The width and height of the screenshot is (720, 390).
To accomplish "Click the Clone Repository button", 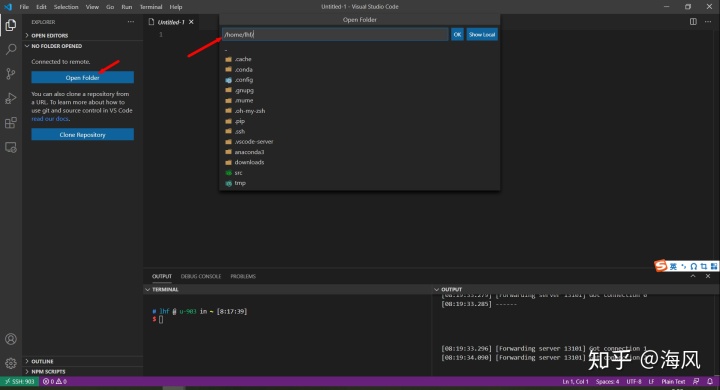I will click(83, 134).
